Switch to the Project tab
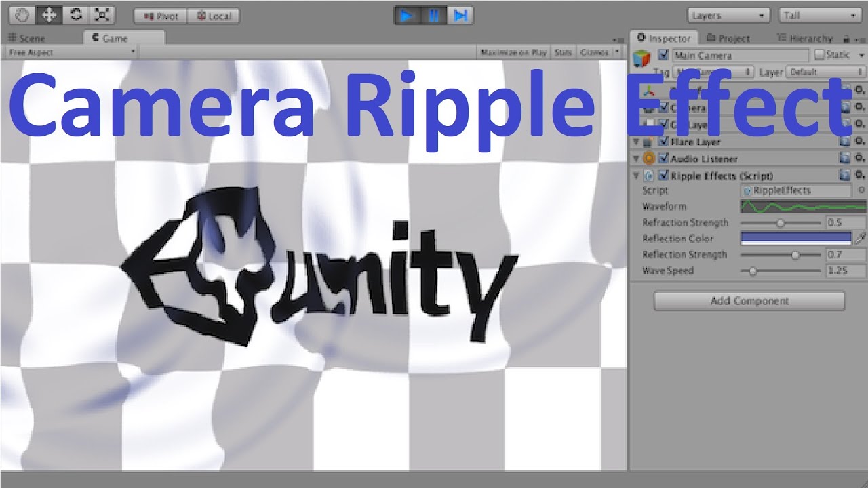This screenshot has width=868, height=488. [728, 39]
